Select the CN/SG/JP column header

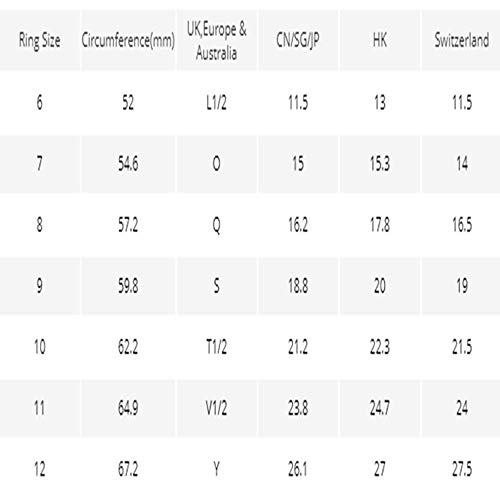pos(298,40)
